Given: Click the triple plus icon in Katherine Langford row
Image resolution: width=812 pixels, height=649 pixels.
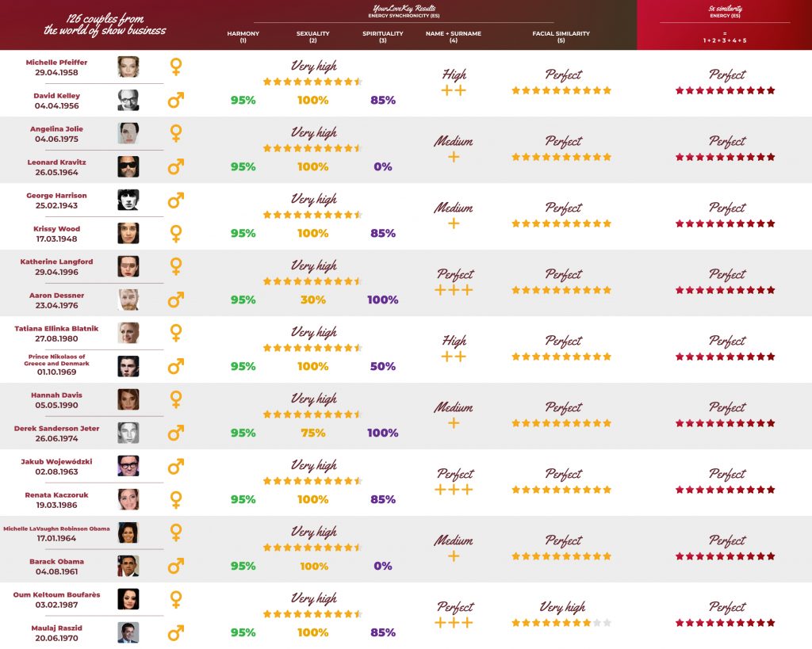Looking at the screenshot, I should pyautogui.click(x=454, y=290).
